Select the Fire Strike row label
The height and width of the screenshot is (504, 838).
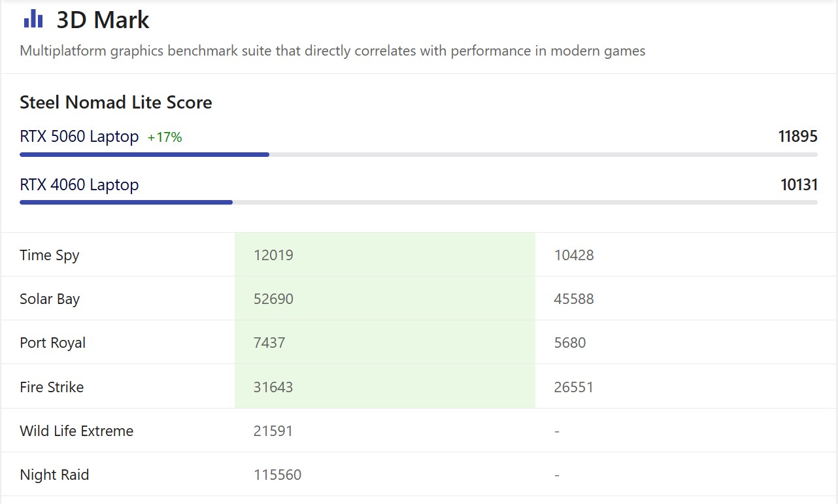pyautogui.click(x=52, y=387)
